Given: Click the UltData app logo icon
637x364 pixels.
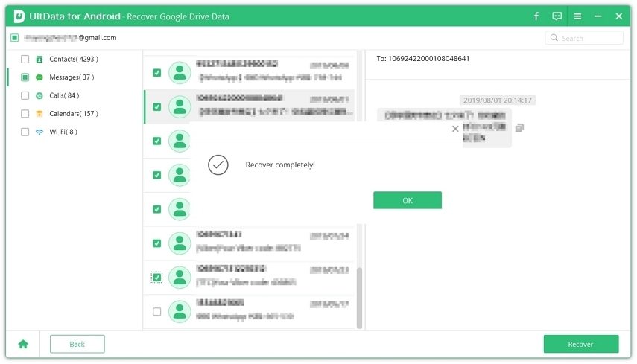Looking at the screenshot, I should [x=19, y=16].
